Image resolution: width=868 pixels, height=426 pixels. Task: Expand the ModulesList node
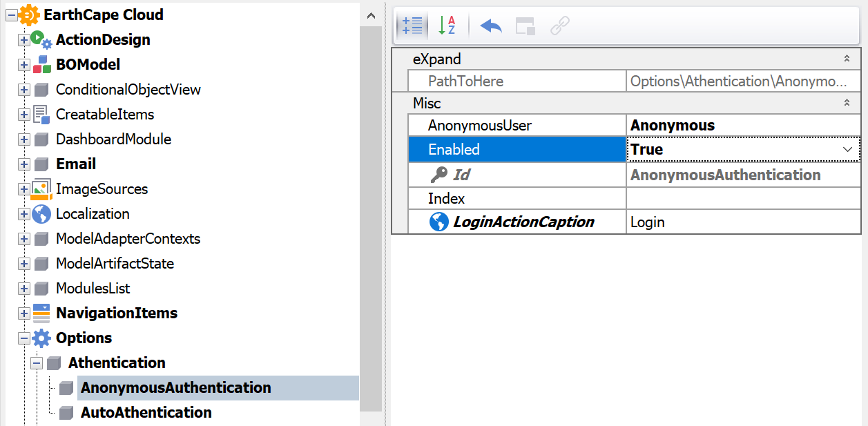[24, 289]
